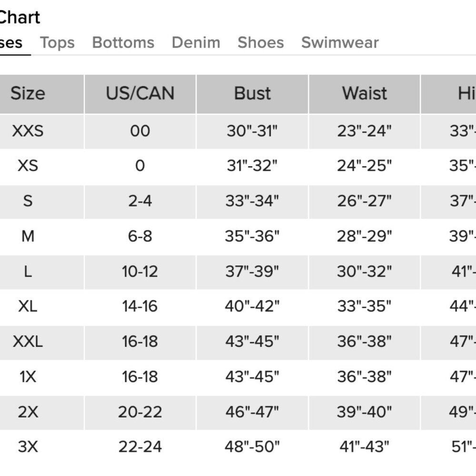
Task: Click the US/CAN column header
Action: [x=140, y=93]
